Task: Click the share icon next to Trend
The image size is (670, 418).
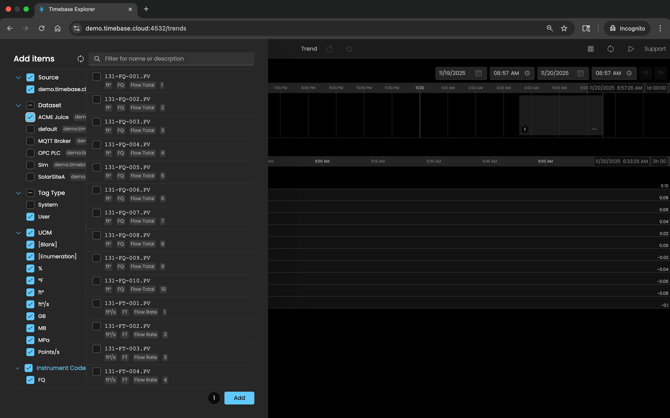Action: coord(329,49)
